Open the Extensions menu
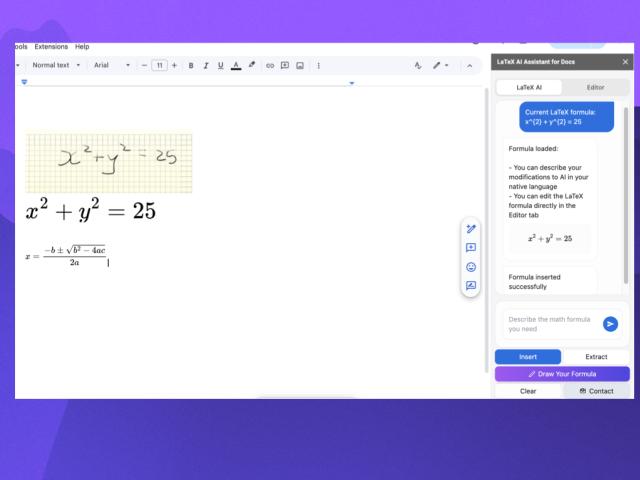 51,47
